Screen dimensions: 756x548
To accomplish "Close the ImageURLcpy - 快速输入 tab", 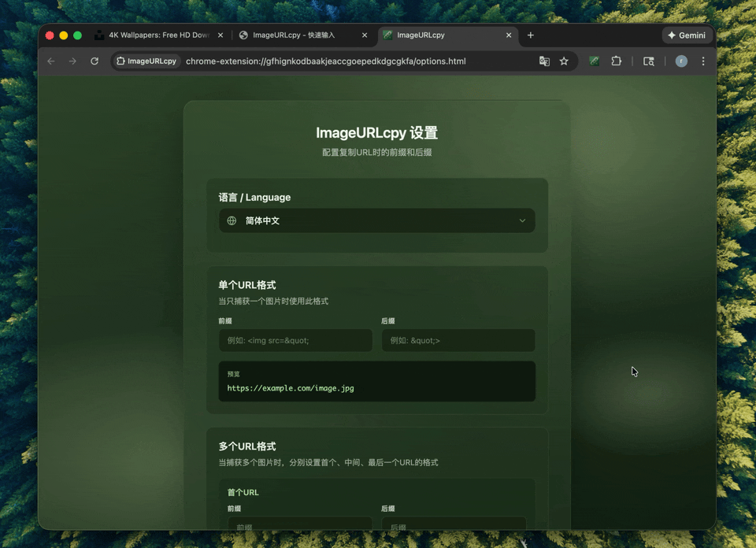I will [365, 35].
